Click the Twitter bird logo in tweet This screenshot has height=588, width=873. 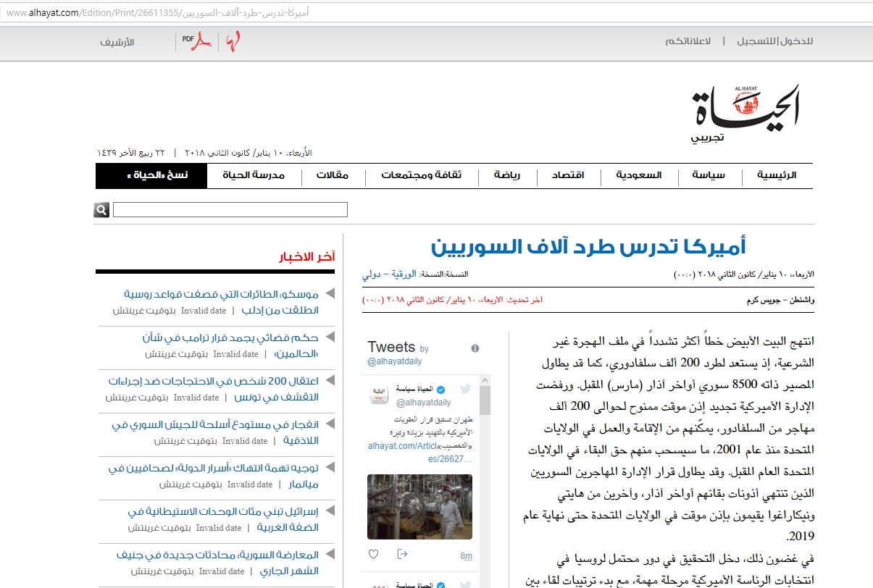[x=465, y=390]
